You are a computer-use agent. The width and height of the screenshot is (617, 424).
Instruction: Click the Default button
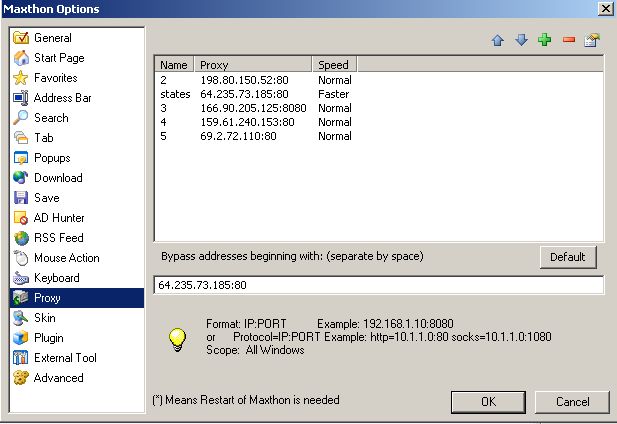568,257
